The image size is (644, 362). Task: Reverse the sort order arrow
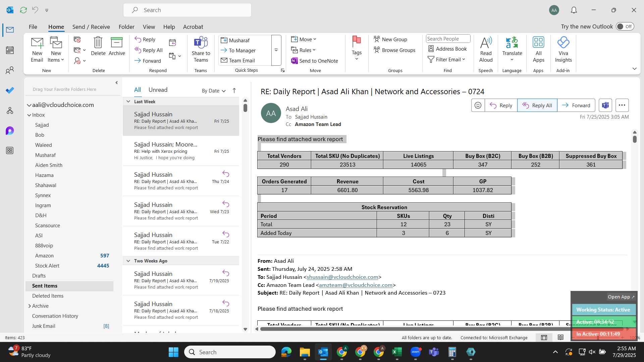[x=234, y=90]
